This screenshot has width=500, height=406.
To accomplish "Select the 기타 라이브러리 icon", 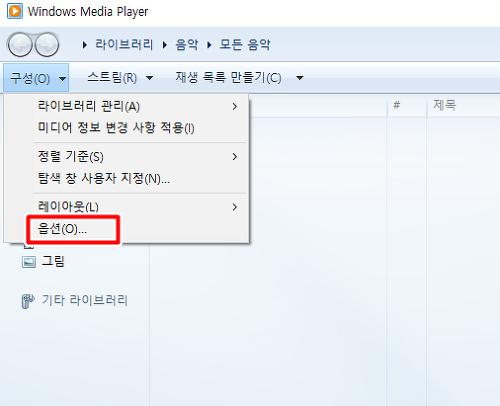I will [28, 301].
